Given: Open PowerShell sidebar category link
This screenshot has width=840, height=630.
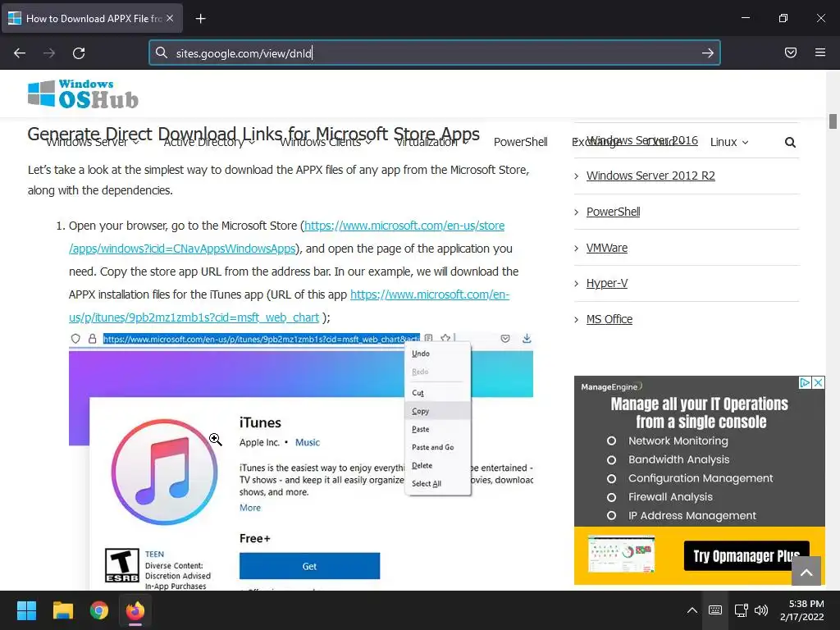Looking at the screenshot, I should coord(613,212).
